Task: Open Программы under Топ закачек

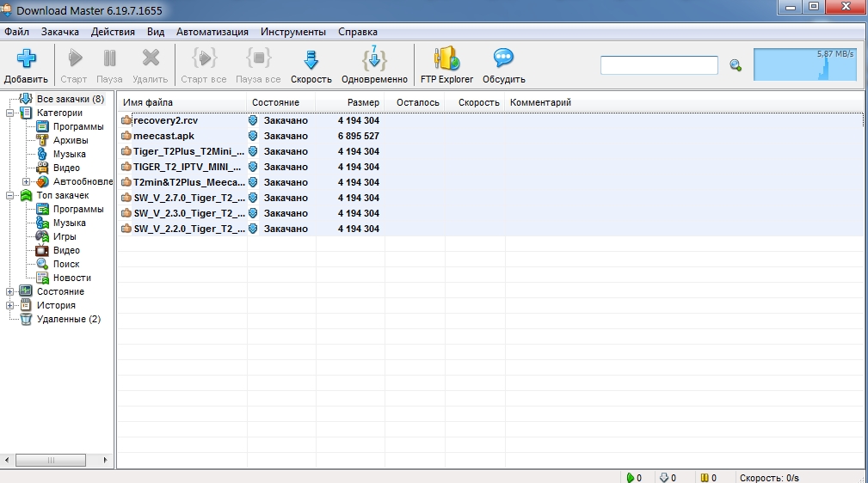Action: tap(78, 209)
